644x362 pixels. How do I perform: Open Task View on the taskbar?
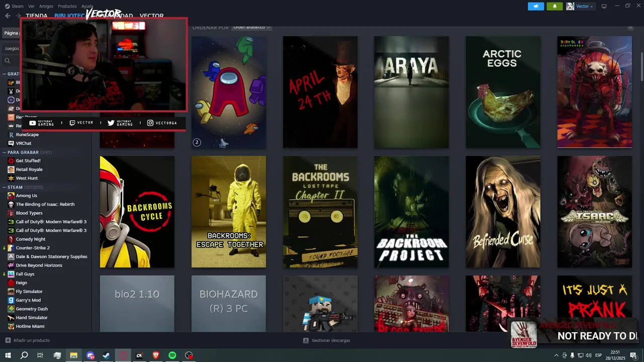[x=40, y=355]
